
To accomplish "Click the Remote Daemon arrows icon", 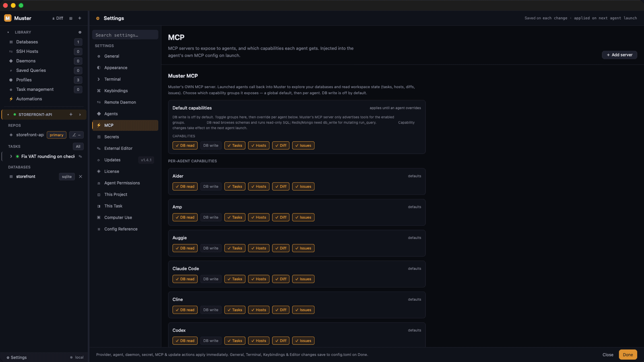I will (99, 102).
